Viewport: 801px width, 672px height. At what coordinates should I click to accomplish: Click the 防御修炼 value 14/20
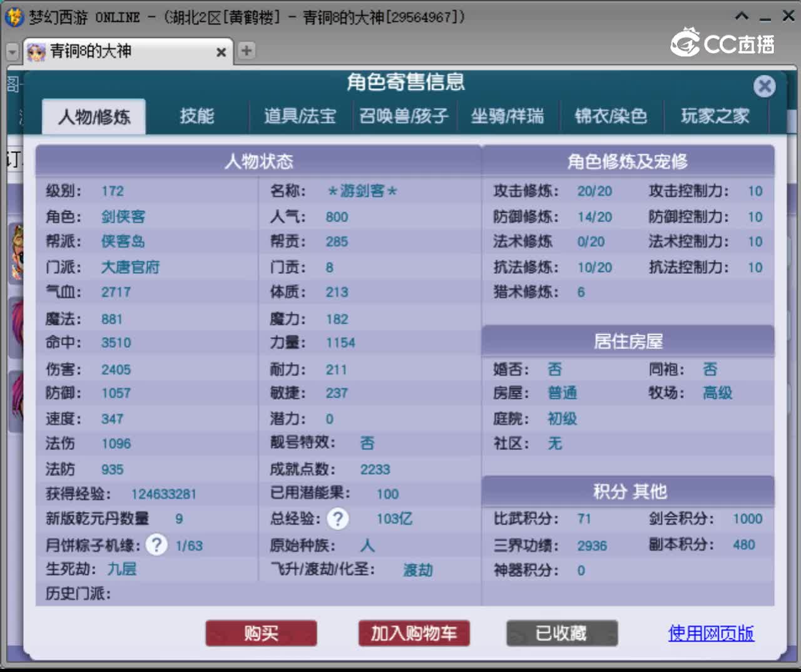[x=594, y=217]
